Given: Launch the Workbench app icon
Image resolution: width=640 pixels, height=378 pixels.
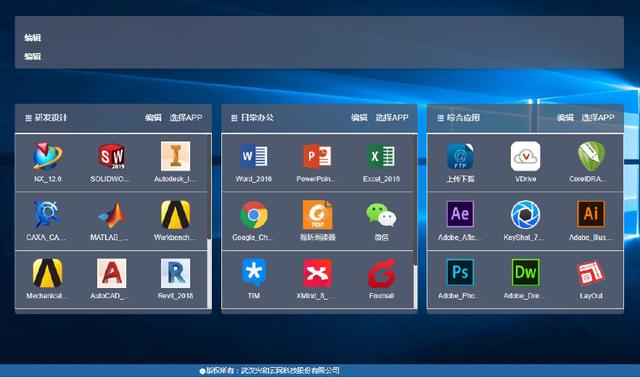Looking at the screenshot, I should [x=176, y=215].
